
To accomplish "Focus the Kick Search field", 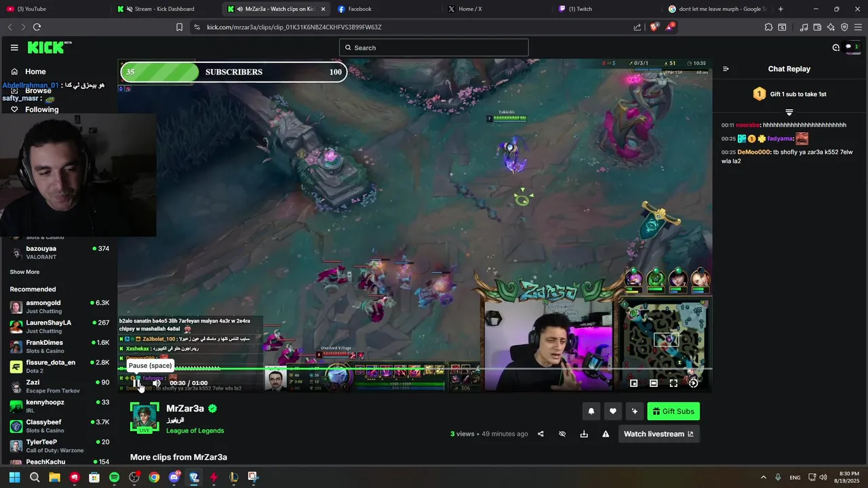I will point(434,47).
